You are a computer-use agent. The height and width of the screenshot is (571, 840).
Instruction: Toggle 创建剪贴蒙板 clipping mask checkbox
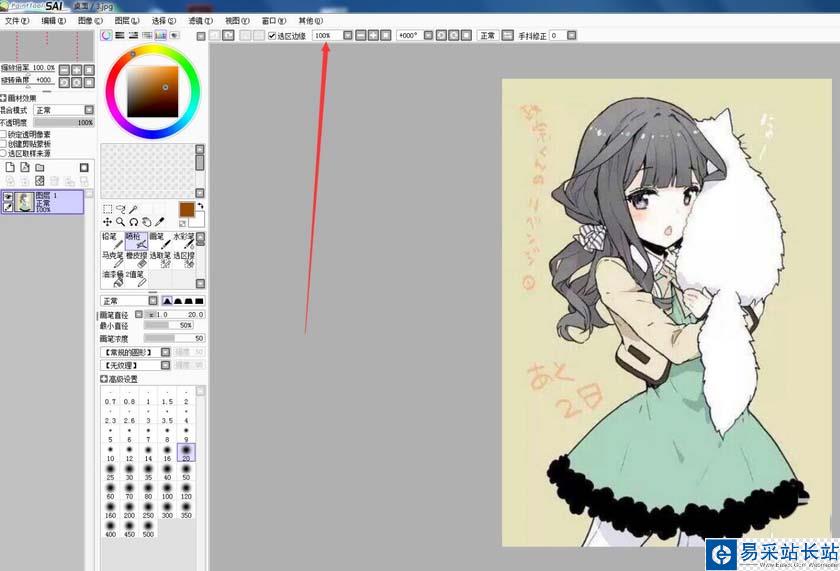point(3,144)
